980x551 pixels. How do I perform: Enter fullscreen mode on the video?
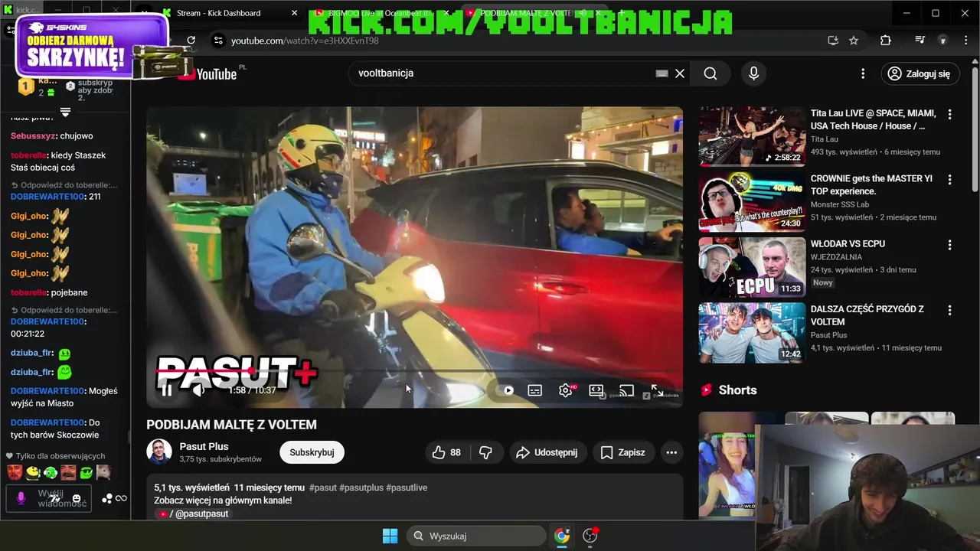657,390
